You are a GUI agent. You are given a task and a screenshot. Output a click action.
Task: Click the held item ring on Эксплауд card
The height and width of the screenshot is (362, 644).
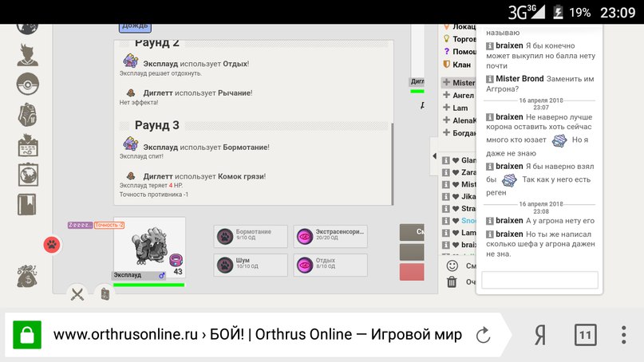coord(176,260)
